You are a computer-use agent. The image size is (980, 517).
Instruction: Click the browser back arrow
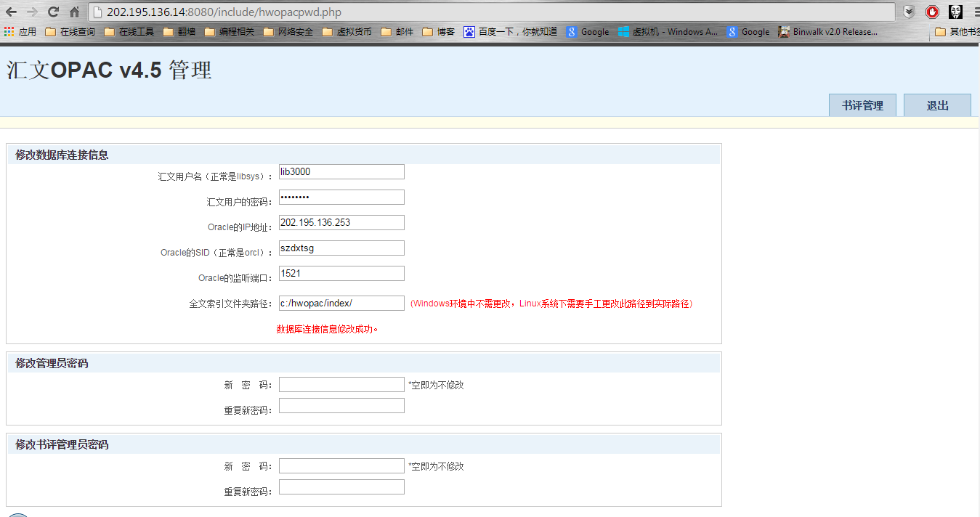click(12, 12)
